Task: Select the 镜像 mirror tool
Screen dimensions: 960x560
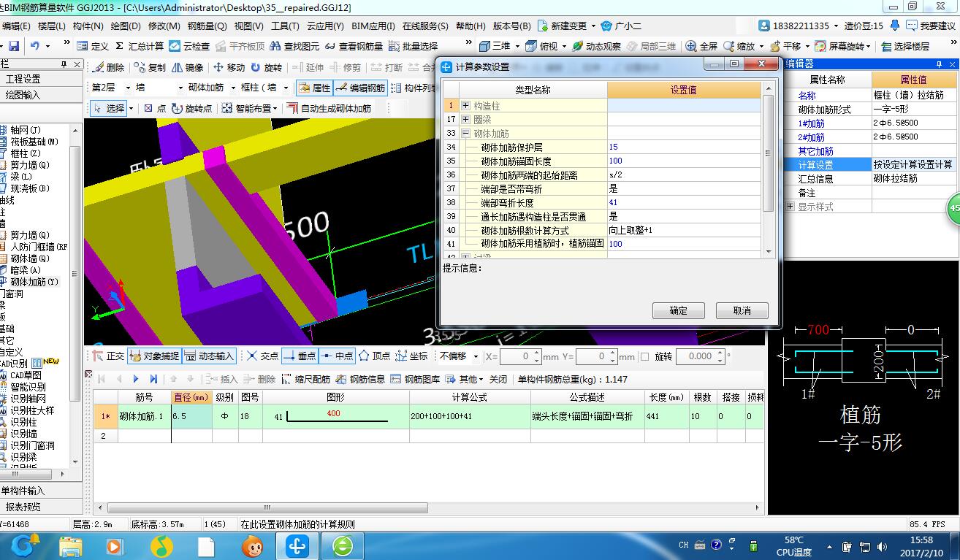Action: (x=188, y=67)
